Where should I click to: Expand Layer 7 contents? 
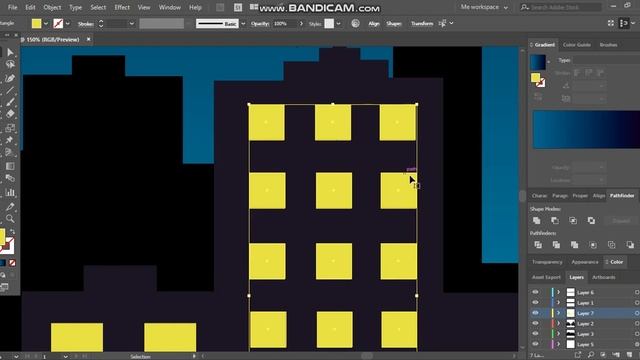(x=558, y=313)
